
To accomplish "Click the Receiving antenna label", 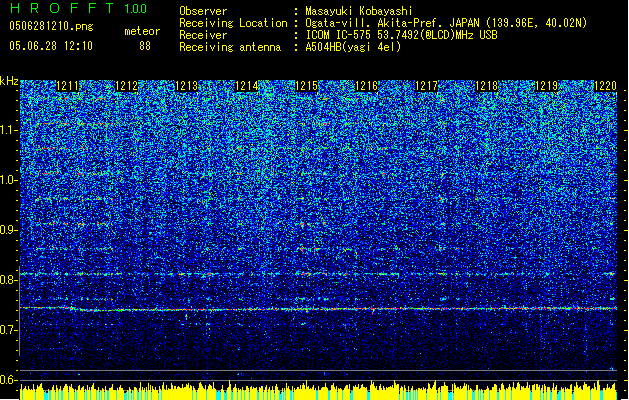I will (230, 47).
